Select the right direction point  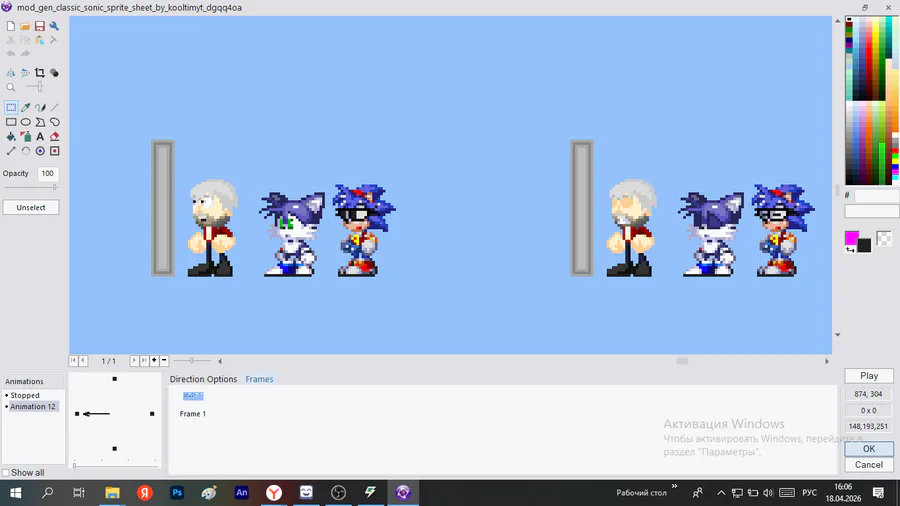pyautogui.click(x=152, y=414)
